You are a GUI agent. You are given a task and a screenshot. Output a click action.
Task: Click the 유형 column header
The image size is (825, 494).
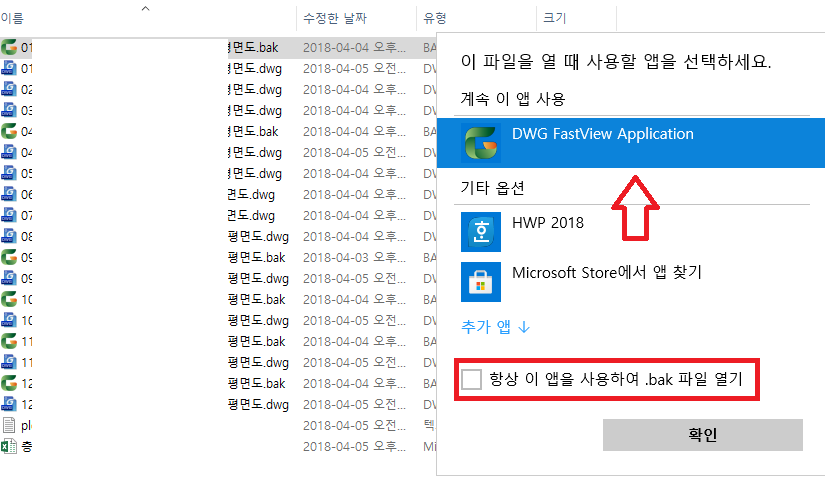(x=435, y=18)
